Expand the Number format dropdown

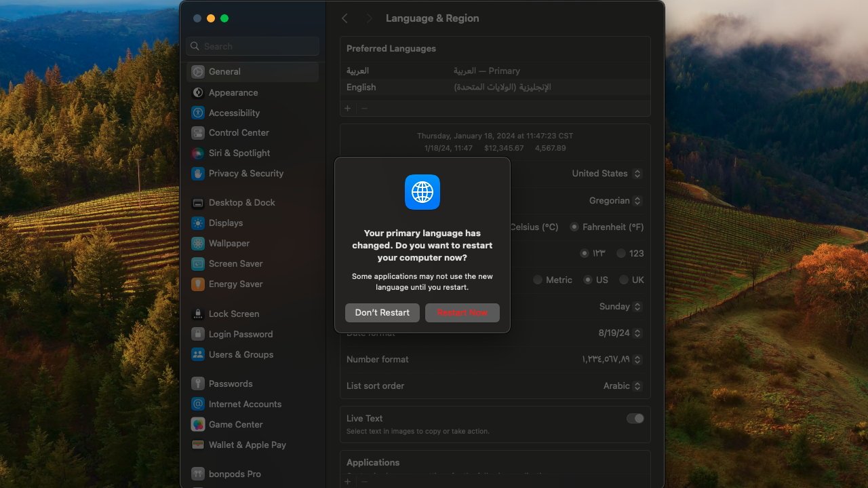[612, 360]
